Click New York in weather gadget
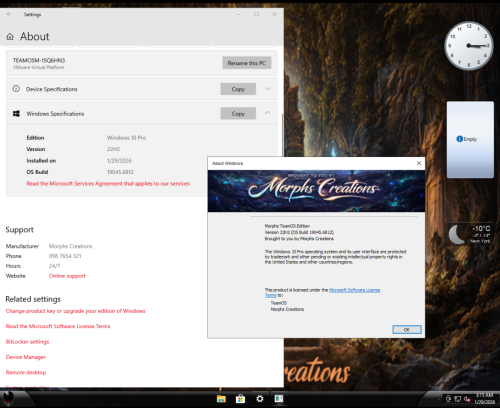 coord(480,241)
